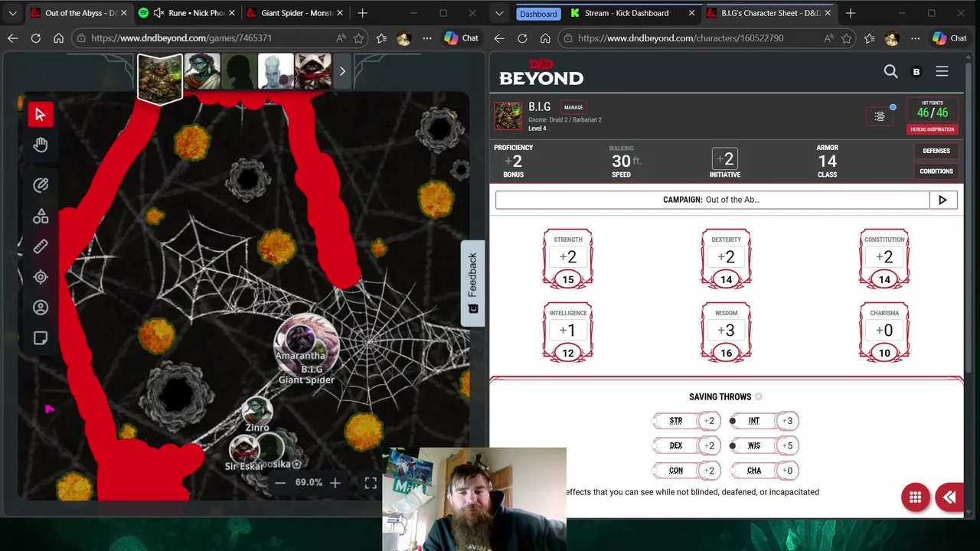Toggle Heroic Inspiration
Viewport: 980px width, 551px height.
[x=932, y=129]
